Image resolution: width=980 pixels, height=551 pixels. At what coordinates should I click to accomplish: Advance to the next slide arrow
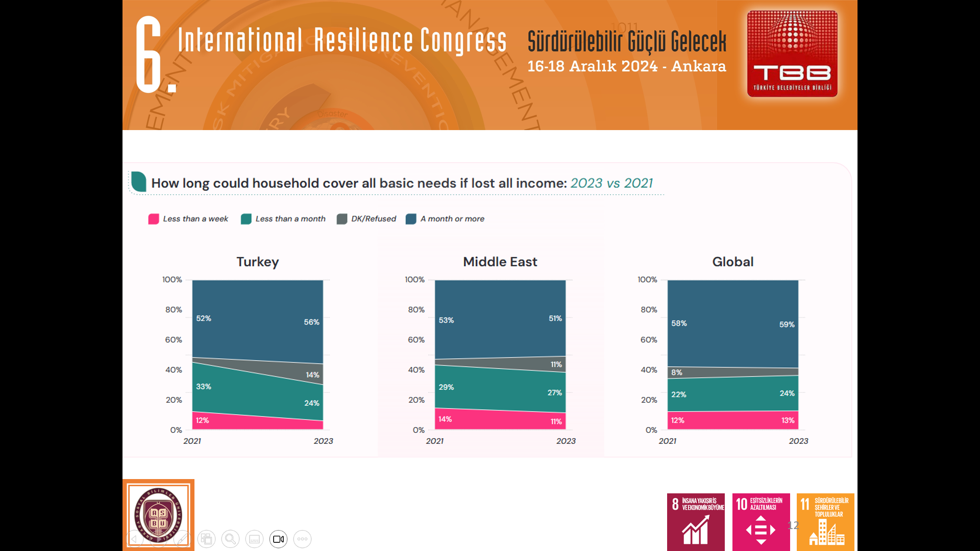(158, 539)
